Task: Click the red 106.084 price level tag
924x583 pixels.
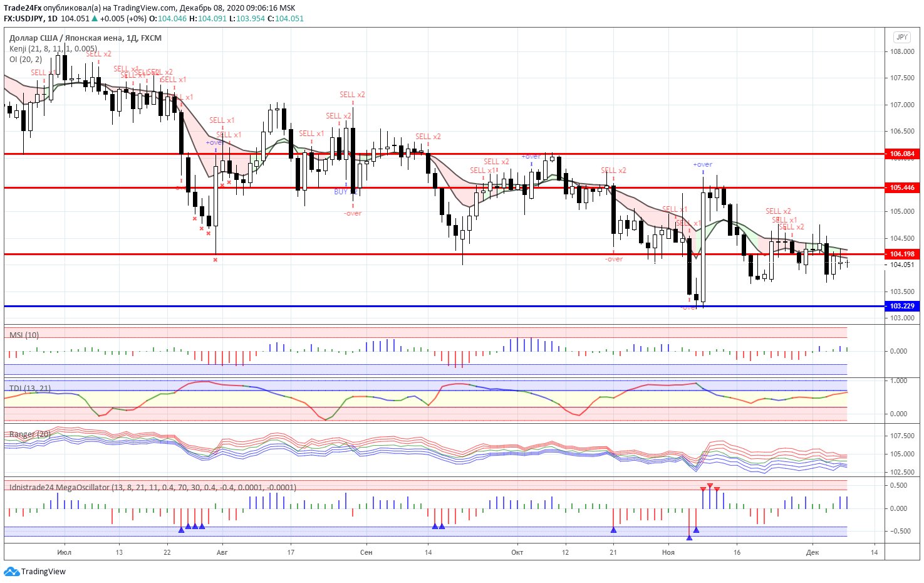Action: point(902,154)
